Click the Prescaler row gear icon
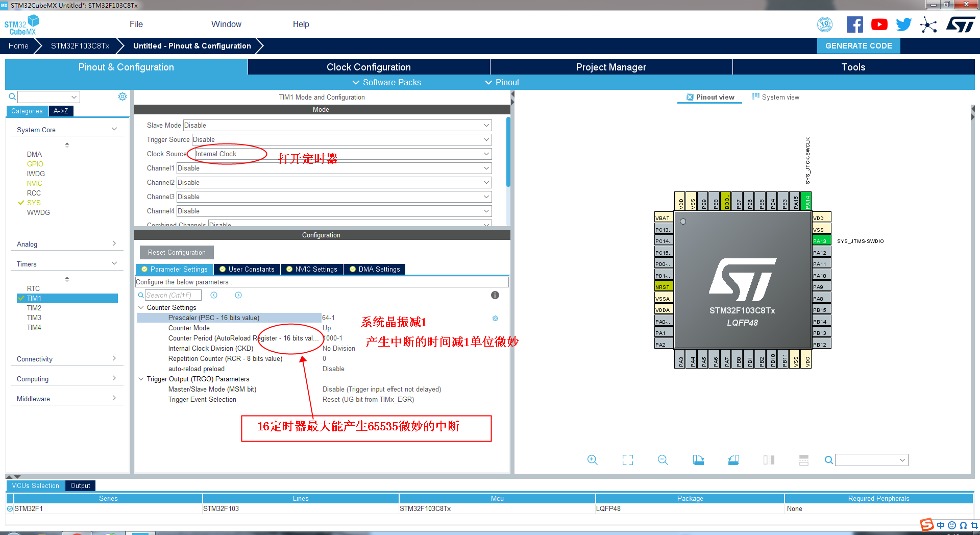980x535 pixels. pyautogui.click(x=495, y=318)
